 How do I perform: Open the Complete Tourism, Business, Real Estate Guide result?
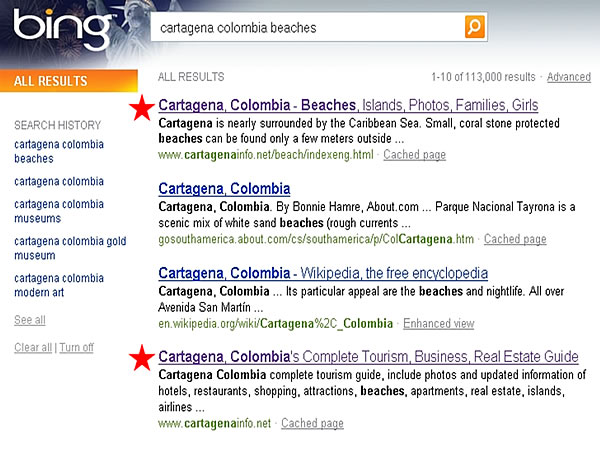coord(368,356)
